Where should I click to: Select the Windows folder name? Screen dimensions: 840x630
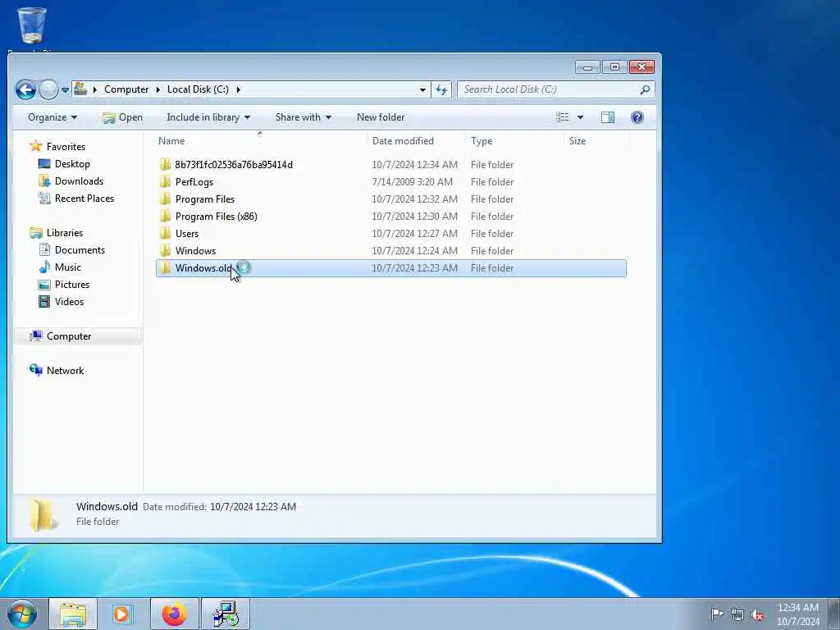(195, 251)
